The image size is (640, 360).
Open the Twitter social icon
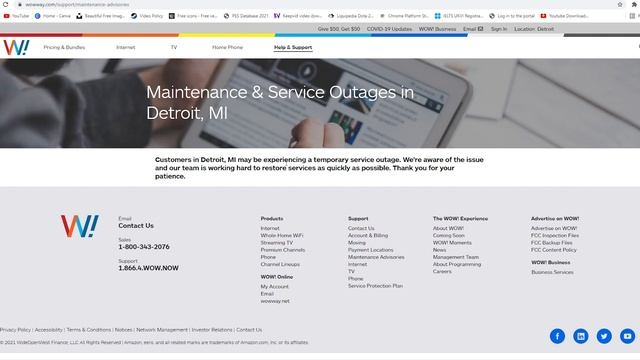604,336
